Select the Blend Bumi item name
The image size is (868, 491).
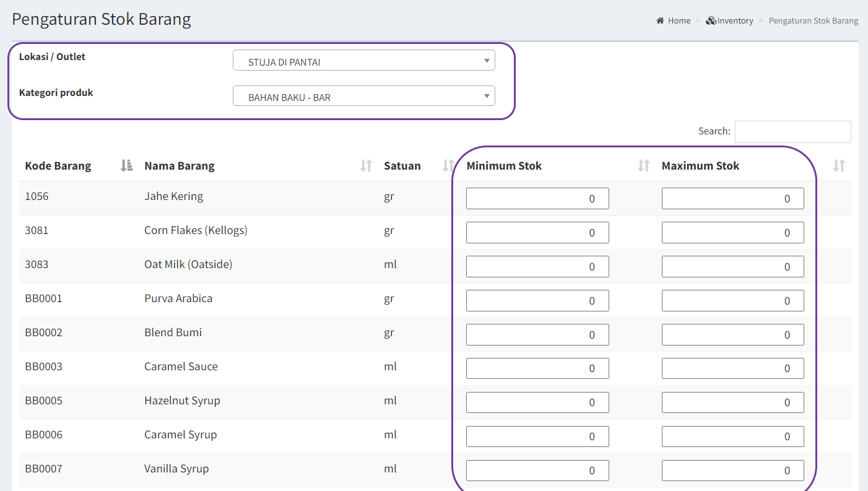click(x=173, y=332)
